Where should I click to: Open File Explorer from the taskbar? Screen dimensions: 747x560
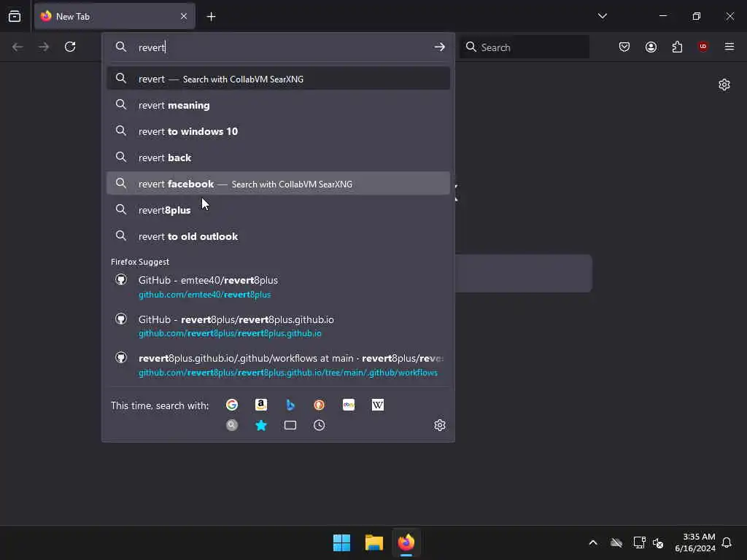point(374,542)
